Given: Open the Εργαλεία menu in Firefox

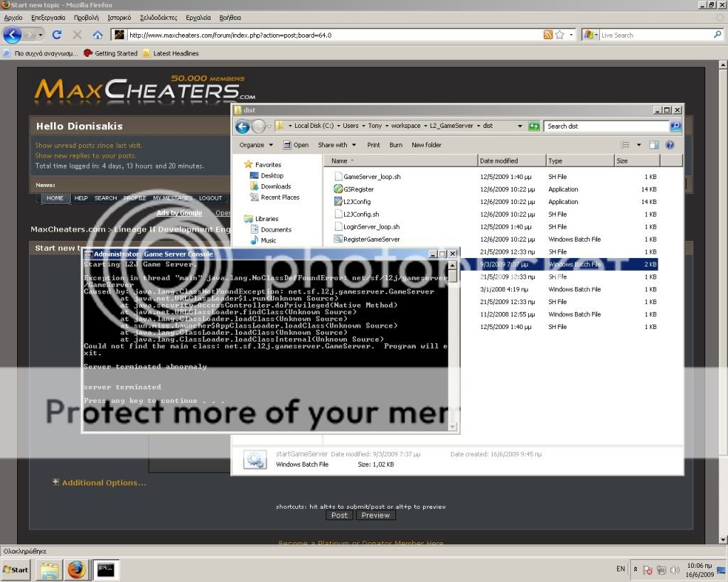Looking at the screenshot, I should coord(198,17).
